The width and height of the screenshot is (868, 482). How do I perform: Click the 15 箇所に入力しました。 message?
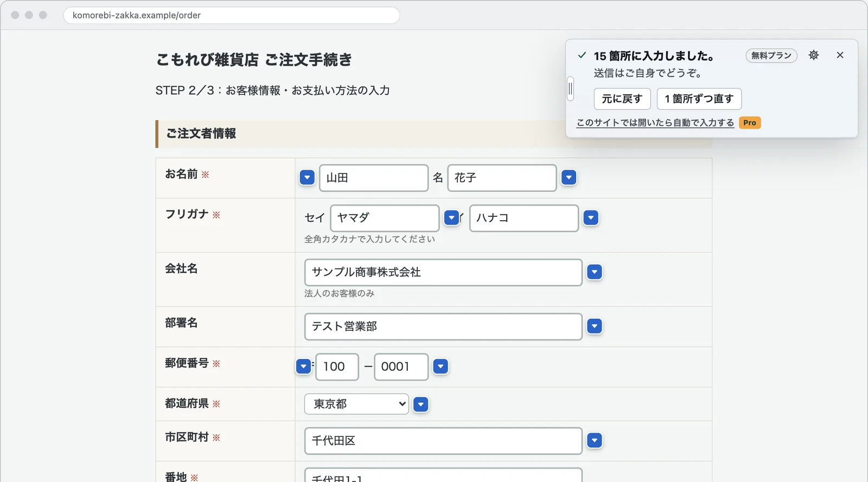click(x=654, y=56)
